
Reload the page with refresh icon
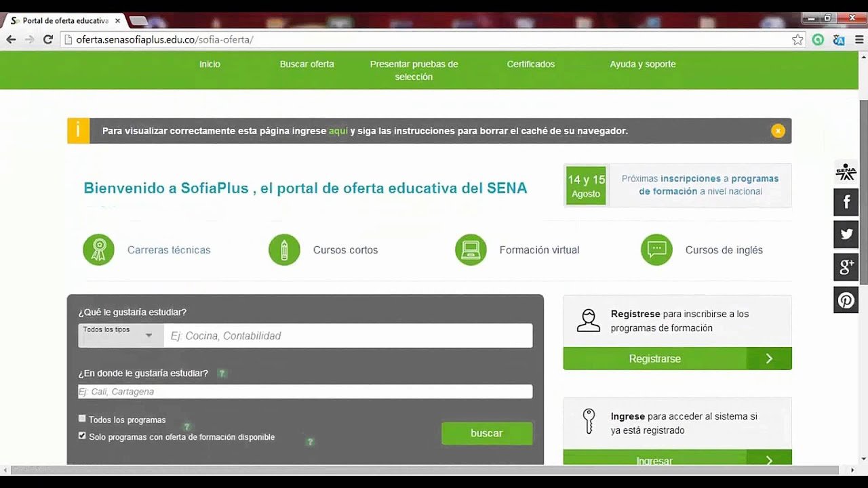coord(47,39)
